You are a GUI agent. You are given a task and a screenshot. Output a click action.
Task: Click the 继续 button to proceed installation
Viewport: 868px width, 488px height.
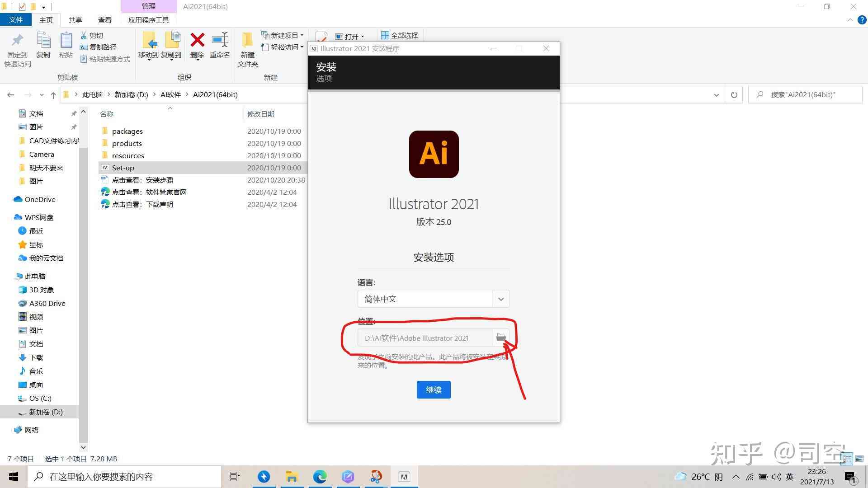tap(433, 389)
